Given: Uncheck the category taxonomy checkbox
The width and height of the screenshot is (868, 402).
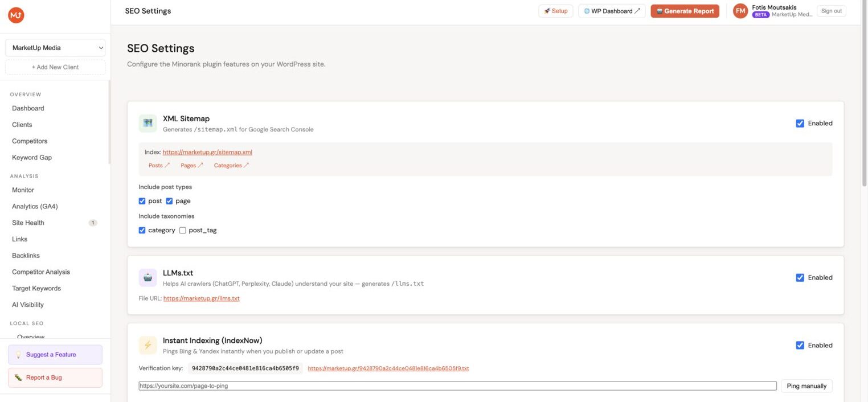Looking at the screenshot, I should point(142,230).
